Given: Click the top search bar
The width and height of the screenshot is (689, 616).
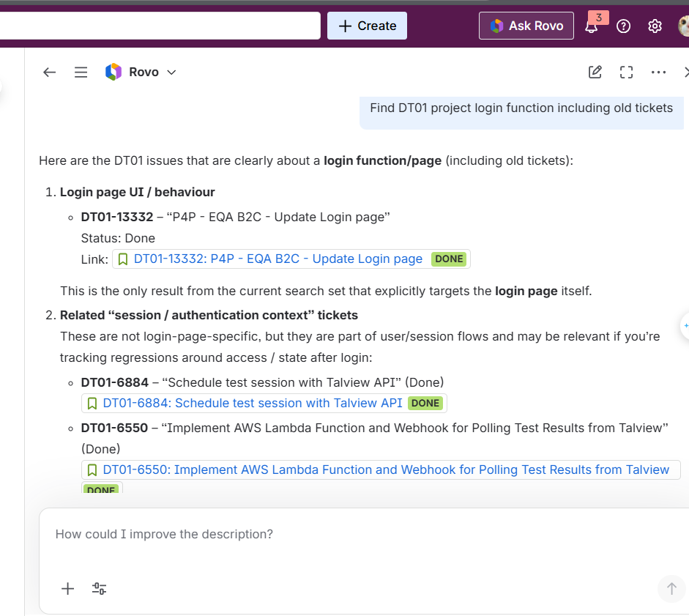Looking at the screenshot, I should (160, 26).
